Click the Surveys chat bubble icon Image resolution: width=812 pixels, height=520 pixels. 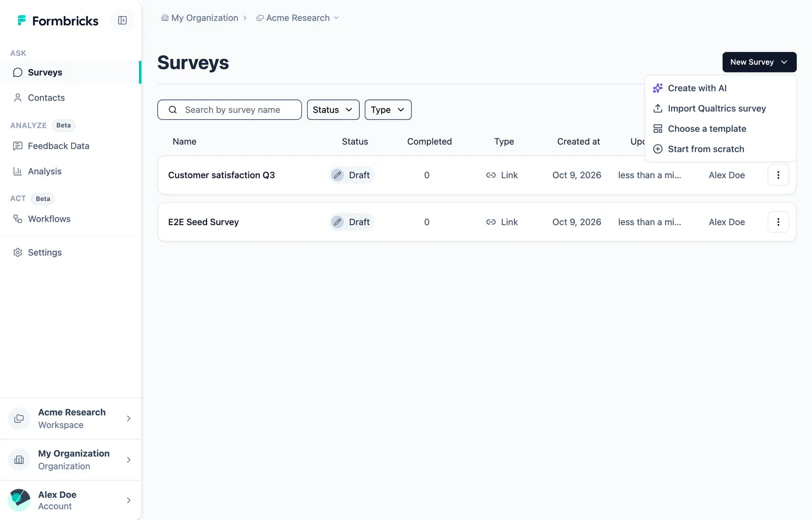click(x=18, y=73)
